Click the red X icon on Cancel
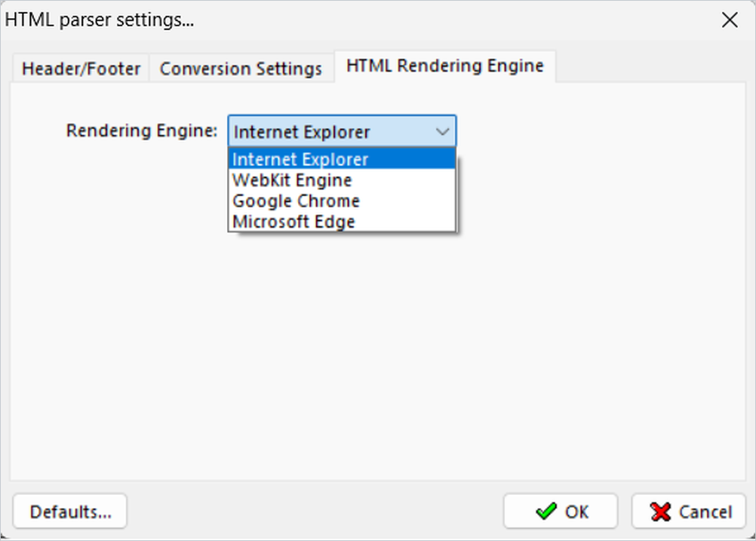The width and height of the screenshot is (756, 541). (660, 512)
